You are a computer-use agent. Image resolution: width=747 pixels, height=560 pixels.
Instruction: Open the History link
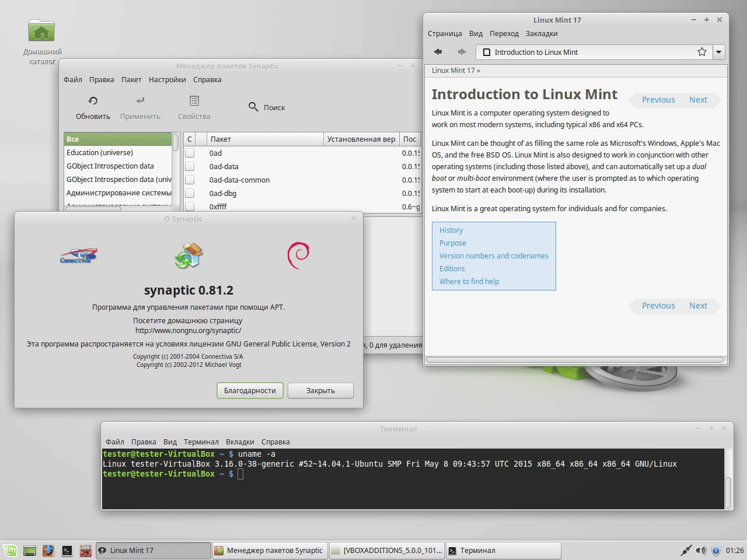451,230
